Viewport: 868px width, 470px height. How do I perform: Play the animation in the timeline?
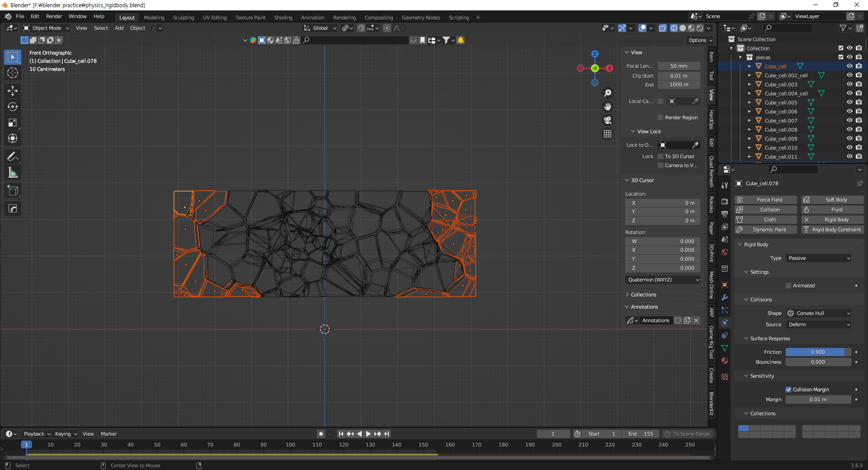pyautogui.click(x=368, y=434)
